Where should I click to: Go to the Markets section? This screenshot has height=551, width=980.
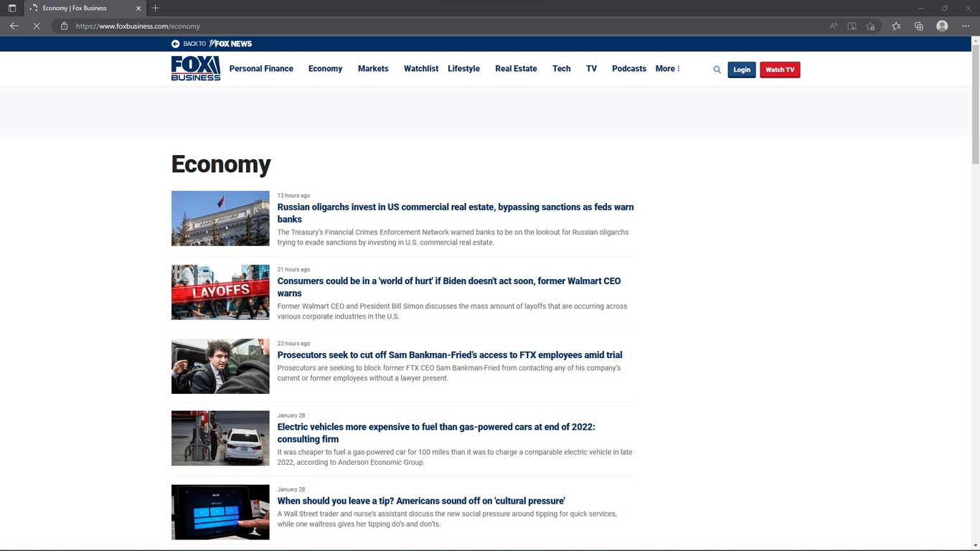click(373, 69)
